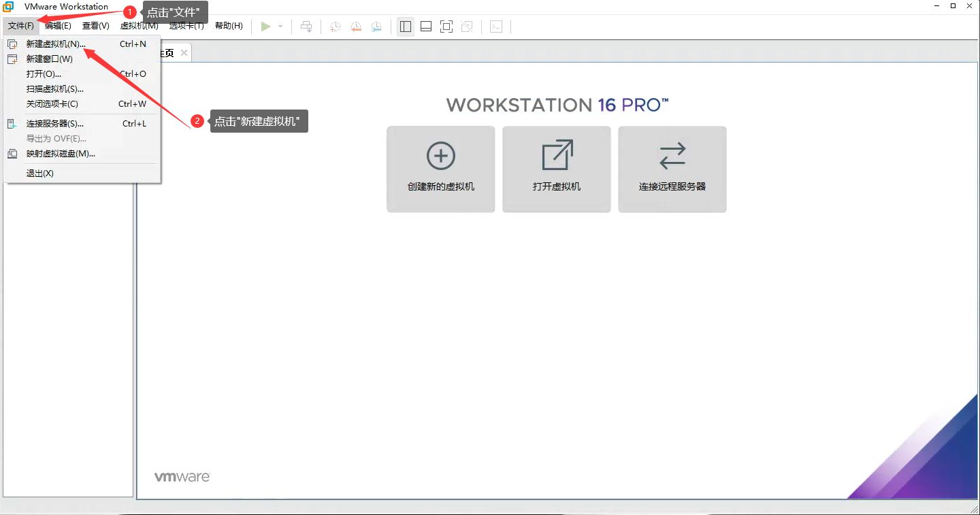This screenshot has height=515, width=980.
Task: Open the 帮助(H) menu
Action: (x=229, y=26)
